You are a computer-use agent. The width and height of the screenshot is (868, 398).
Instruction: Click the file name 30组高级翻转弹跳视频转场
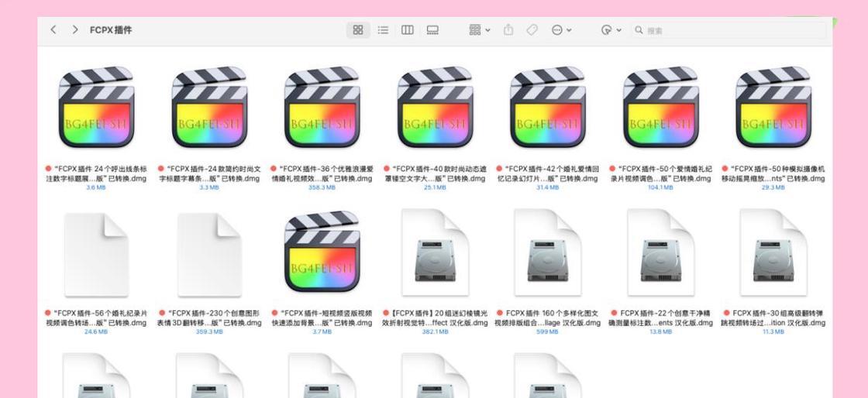click(773, 317)
